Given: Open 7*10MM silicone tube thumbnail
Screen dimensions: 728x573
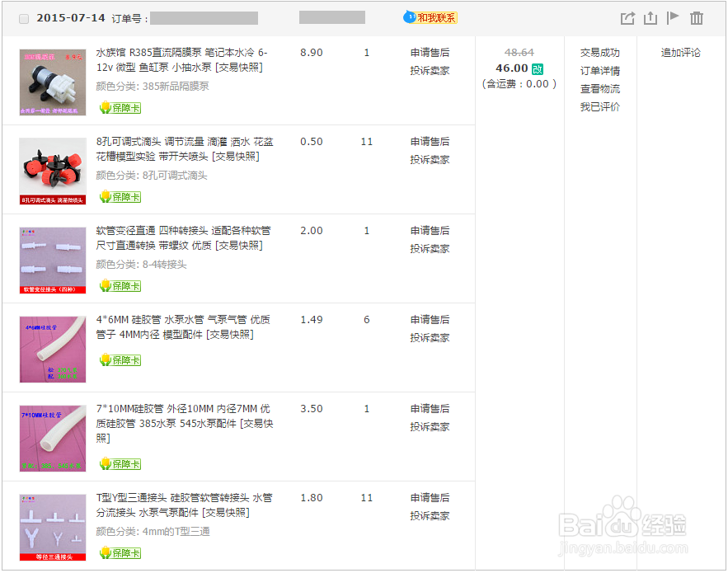Looking at the screenshot, I should click(53, 439).
